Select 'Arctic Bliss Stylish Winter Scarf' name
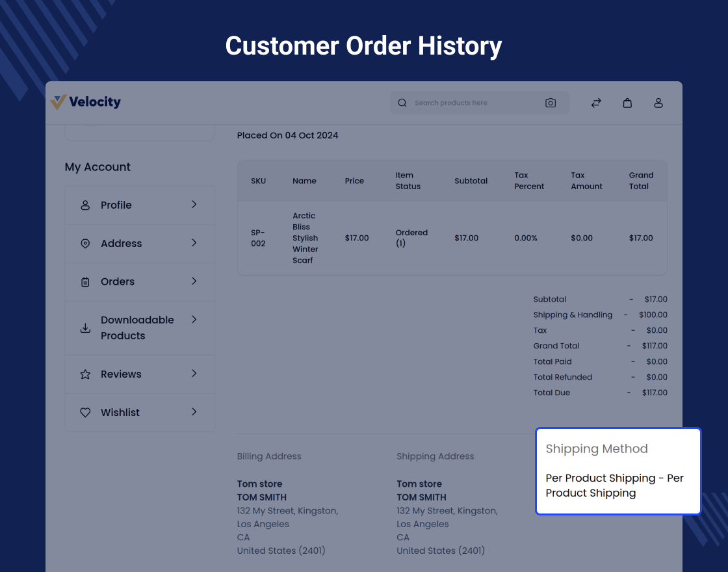The image size is (728, 572). pyautogui.click(x=305, y=238)
